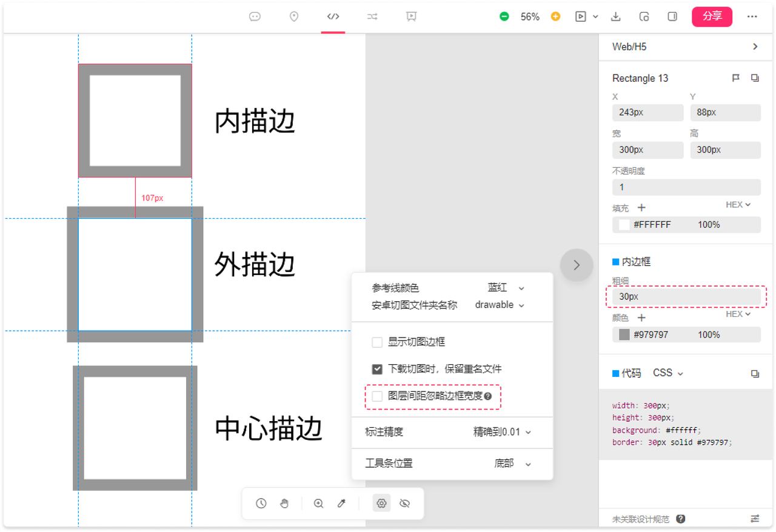
Task: Switch to the comment mode tab
Action: point(255,17)
